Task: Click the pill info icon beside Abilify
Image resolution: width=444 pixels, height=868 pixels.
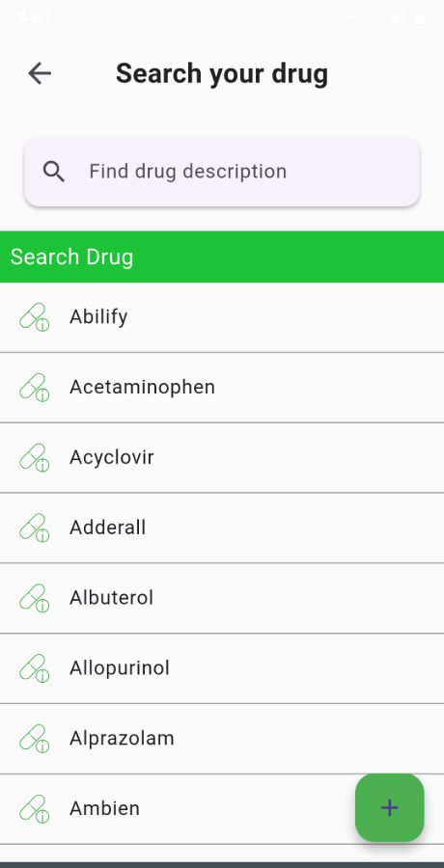Action: coord(35,317)
